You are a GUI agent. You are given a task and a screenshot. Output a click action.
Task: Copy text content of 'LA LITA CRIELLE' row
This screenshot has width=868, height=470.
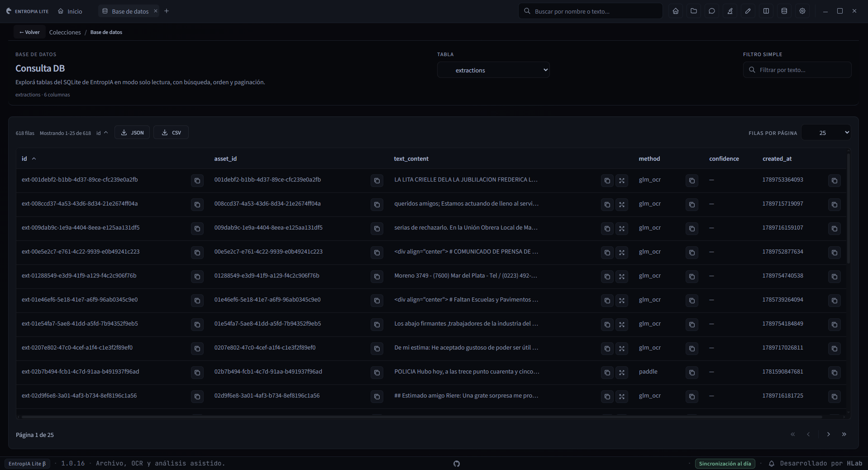click(x=607, y=181)
